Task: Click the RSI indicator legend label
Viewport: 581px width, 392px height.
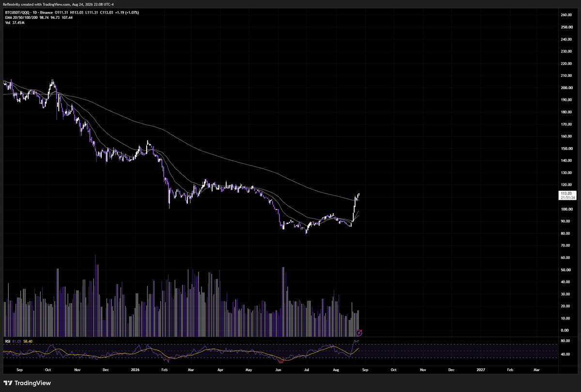Action: coord(7,341)
